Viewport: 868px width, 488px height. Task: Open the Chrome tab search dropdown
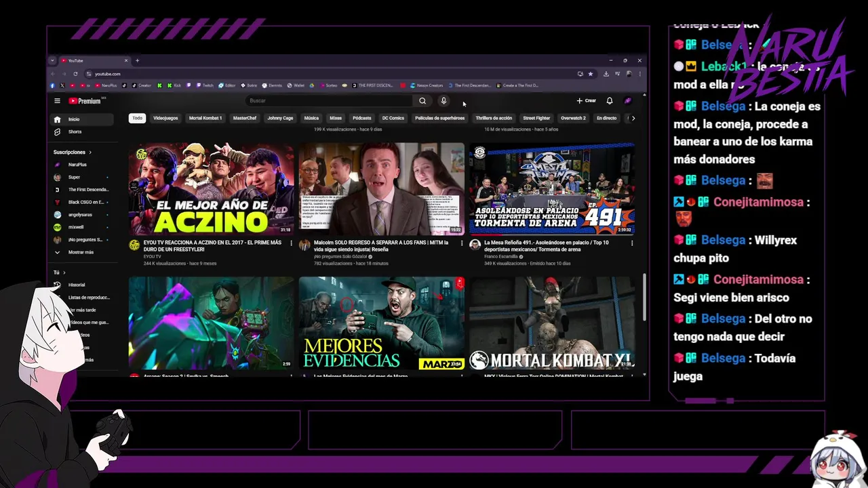click(52, 60)
